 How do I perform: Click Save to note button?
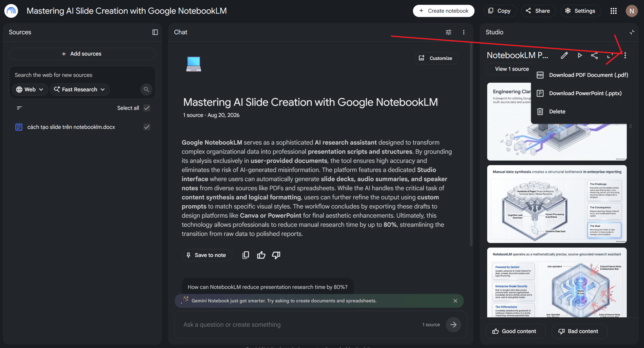tap(206, 255)
